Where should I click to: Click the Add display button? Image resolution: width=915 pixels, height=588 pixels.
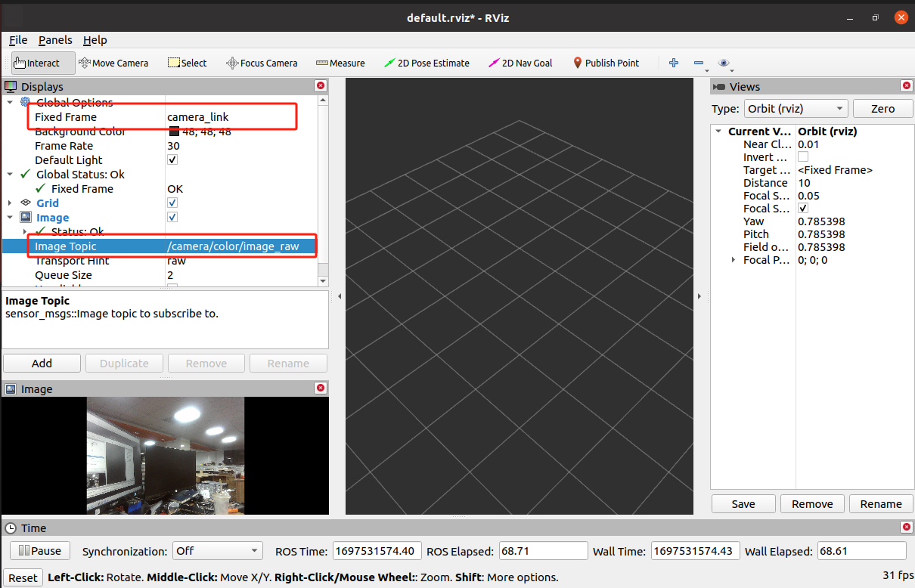42,363
